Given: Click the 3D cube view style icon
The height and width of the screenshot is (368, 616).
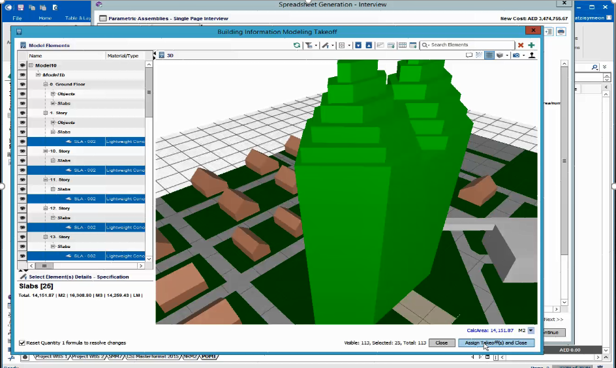Looking at the screenshot, I should tap(500, 55).
